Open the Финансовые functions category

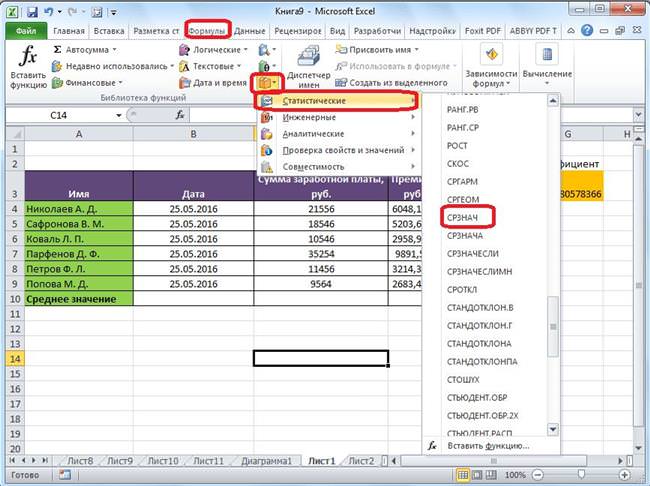(x=87, y=83)
